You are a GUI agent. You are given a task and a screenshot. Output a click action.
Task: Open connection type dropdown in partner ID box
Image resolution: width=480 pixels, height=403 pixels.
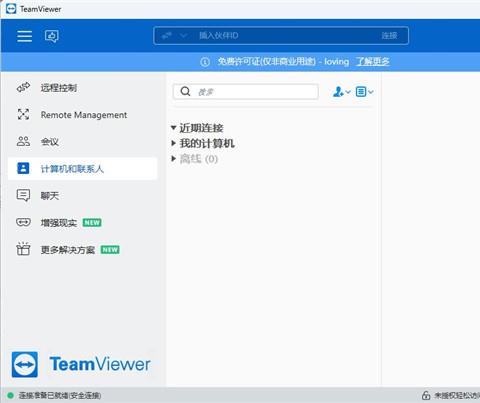183,35
